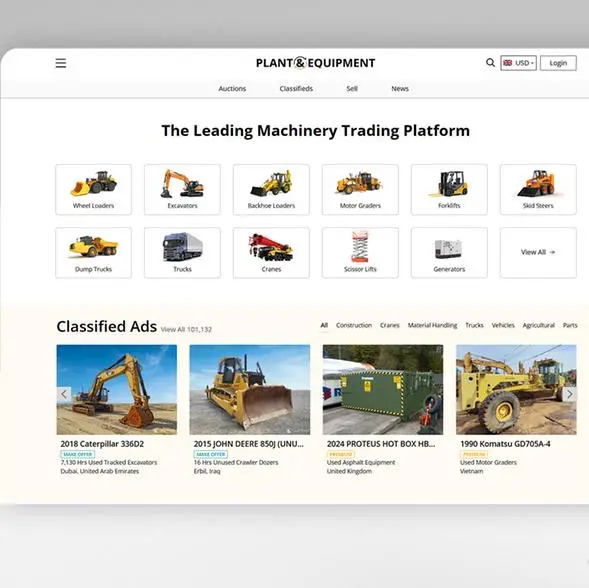Open the Caterpillar 336D2 excavator photo
Image resolution: width=589 pixels, height=588 pixels.
117,390
